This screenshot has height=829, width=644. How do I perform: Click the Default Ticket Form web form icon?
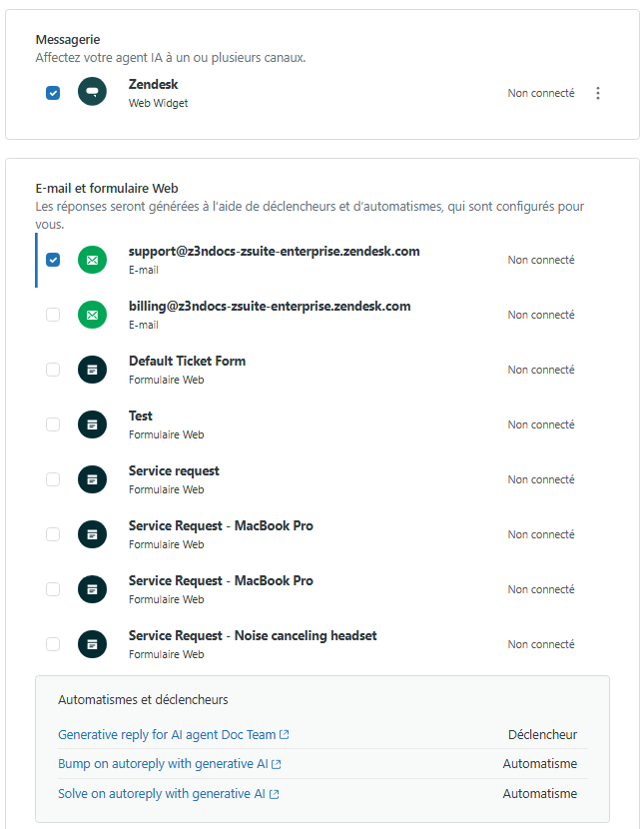pos(92,370)
